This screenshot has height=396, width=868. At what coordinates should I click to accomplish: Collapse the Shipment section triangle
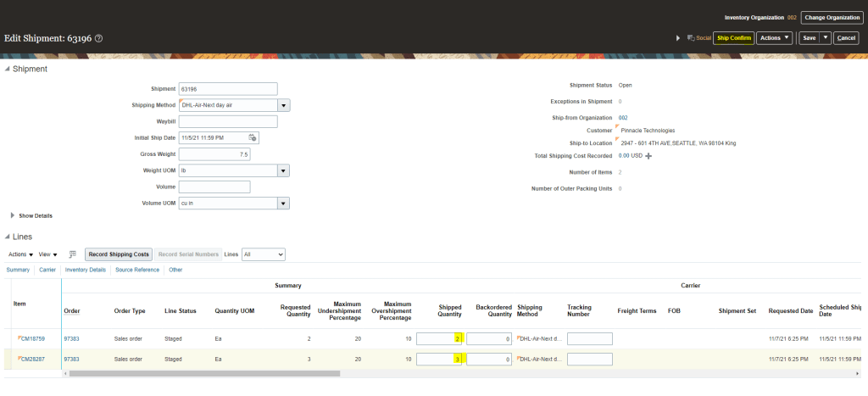click(x=8, y=69)
